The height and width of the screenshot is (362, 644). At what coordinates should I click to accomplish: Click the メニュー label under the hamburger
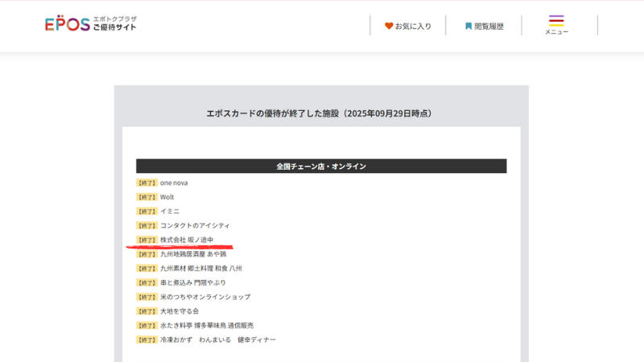(x=556, y=32)
